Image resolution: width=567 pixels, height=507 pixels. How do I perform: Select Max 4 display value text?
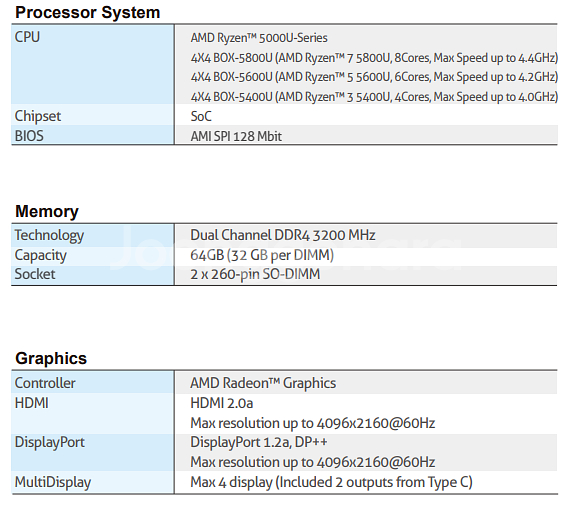[x=331, y=482]
